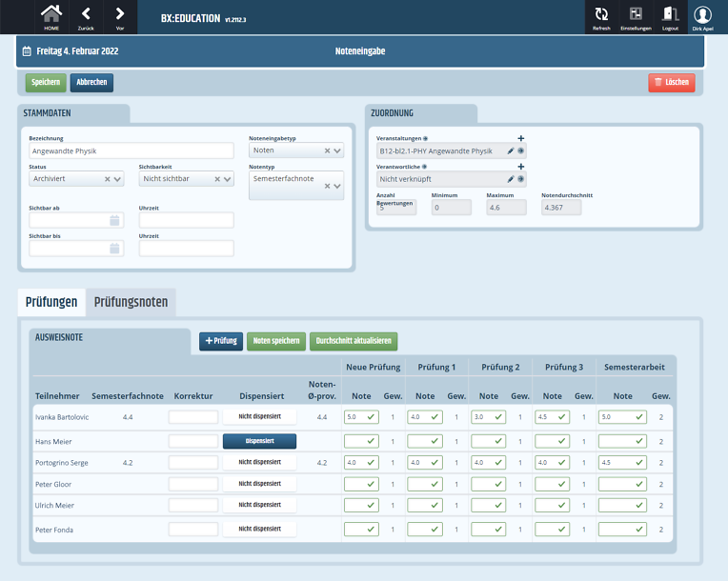The image size is (728, 581).
Task: Click Durchschnitt aktualisieren button
Action: click(x=354, y=341)
